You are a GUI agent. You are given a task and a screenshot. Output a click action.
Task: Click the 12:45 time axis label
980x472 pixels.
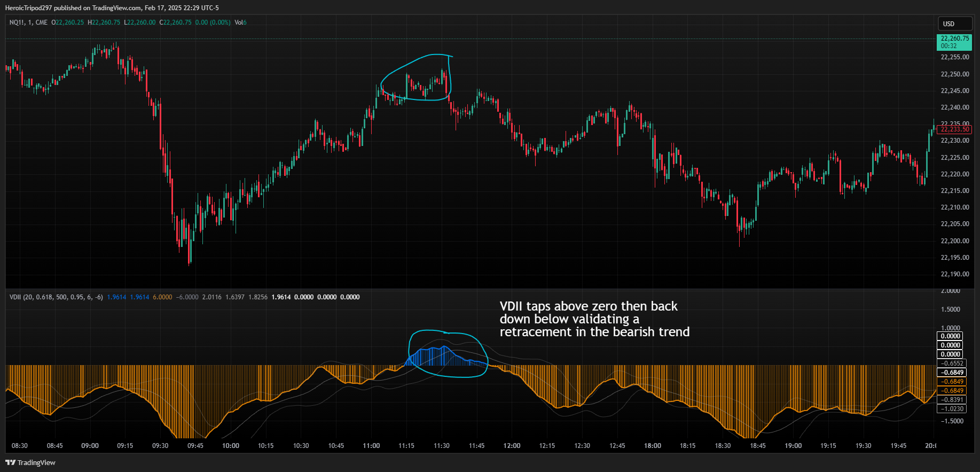click(617, 446)
